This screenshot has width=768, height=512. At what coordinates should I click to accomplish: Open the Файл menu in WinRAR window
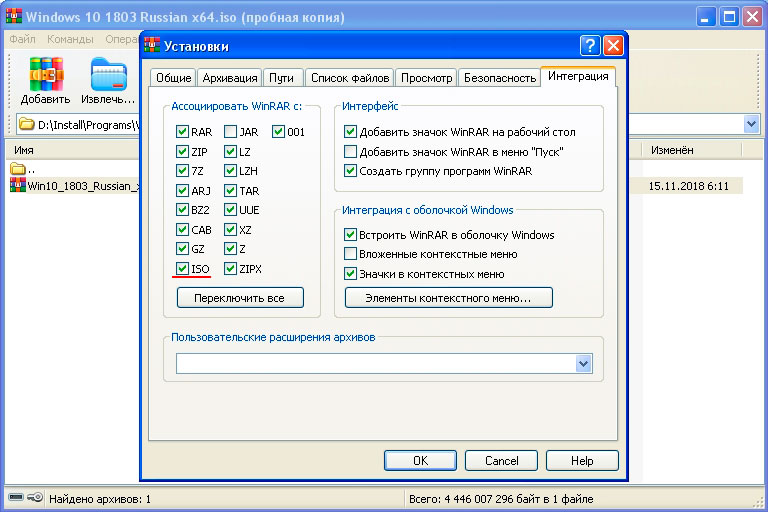click(23, 39)
